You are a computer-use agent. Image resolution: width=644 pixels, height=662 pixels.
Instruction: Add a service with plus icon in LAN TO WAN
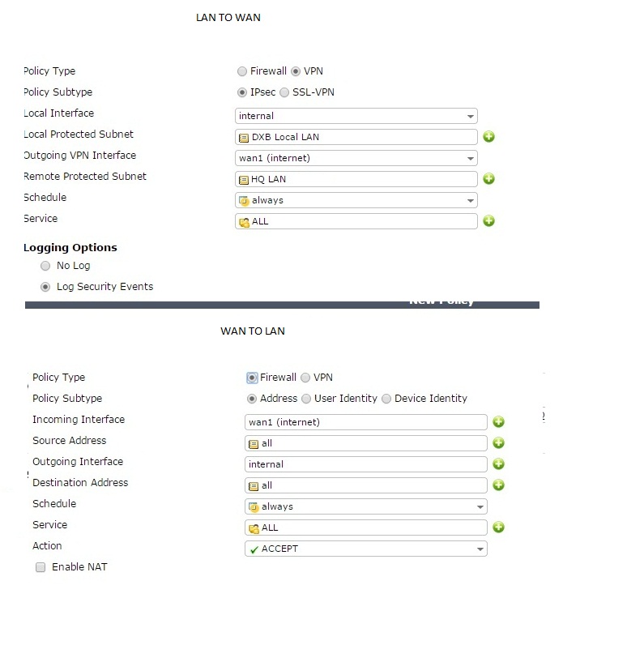point(488,221)
